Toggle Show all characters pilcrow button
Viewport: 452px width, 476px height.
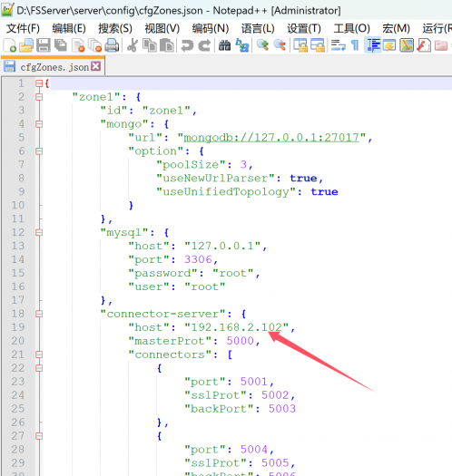pyautogui.click(x=355, y=45)
